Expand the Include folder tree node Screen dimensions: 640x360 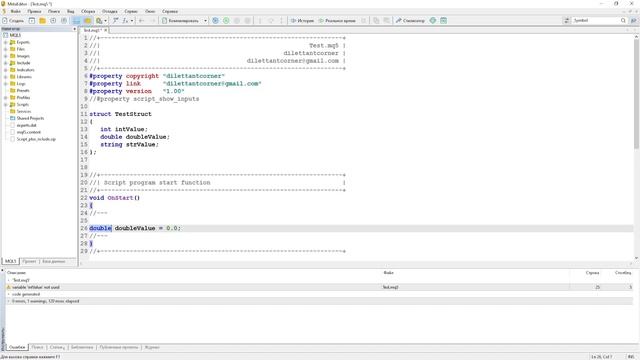coord(6,63)
